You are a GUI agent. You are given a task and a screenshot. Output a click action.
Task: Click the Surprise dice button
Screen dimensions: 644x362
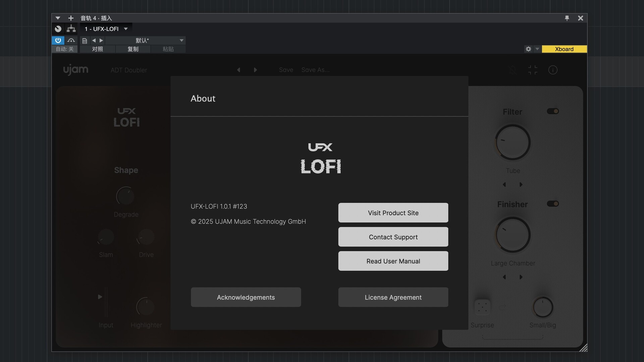[x=482, y=307]
